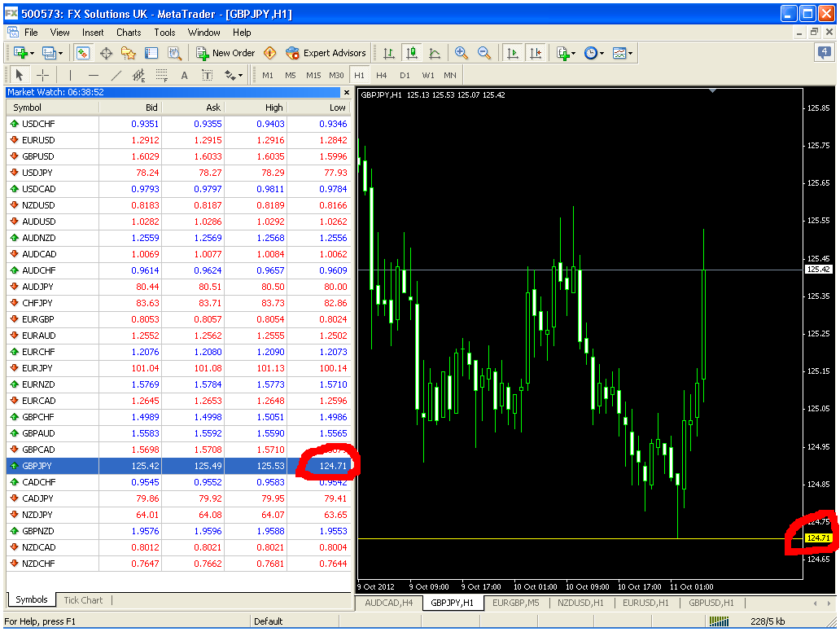This screenshot has height=632, width=840.
Task: Click the Symbol column header
Action: pos(52,108)
